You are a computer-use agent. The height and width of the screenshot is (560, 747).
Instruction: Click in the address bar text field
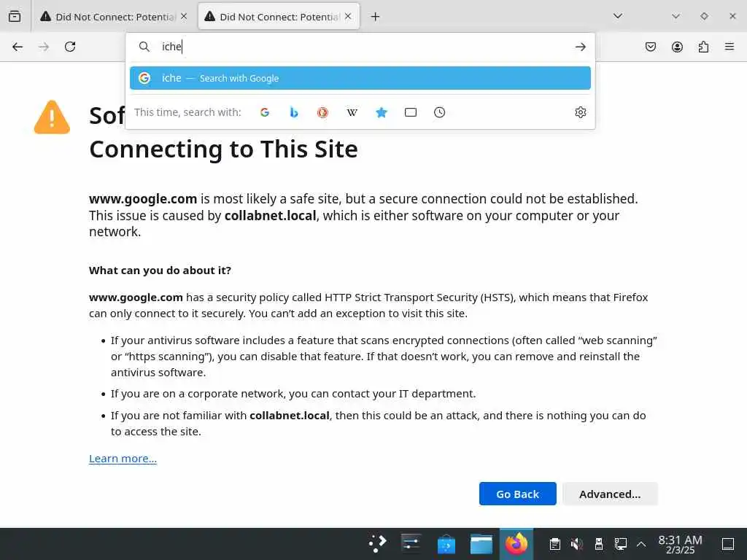362,47
